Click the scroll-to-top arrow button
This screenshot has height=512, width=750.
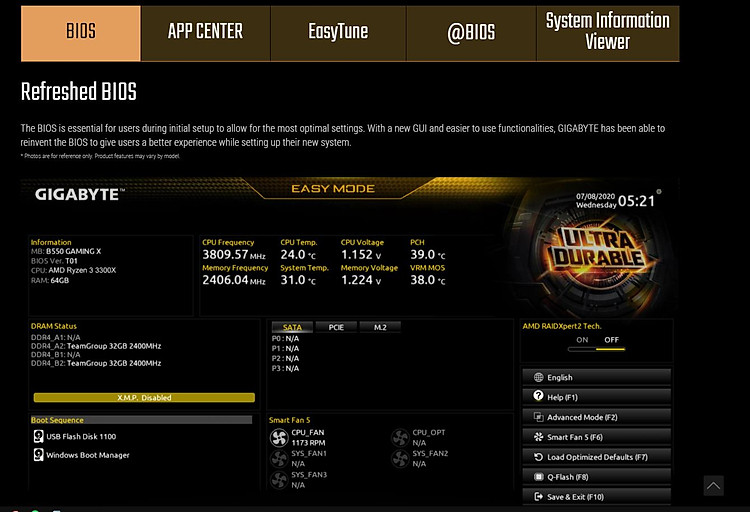tap(713, 486)
